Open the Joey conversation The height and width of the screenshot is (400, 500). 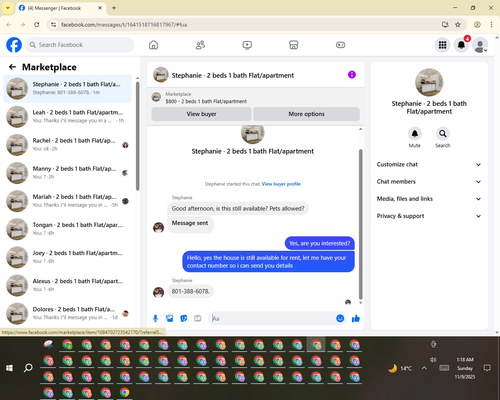point(67,257)
